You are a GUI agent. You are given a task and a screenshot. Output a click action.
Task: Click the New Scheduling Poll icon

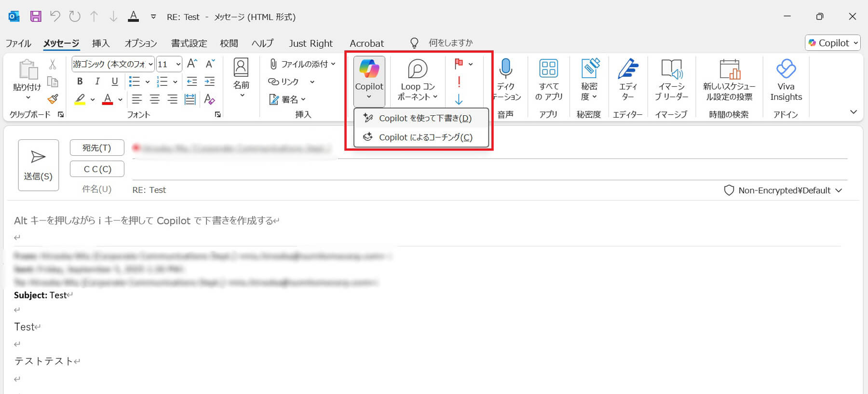(729, 70)
